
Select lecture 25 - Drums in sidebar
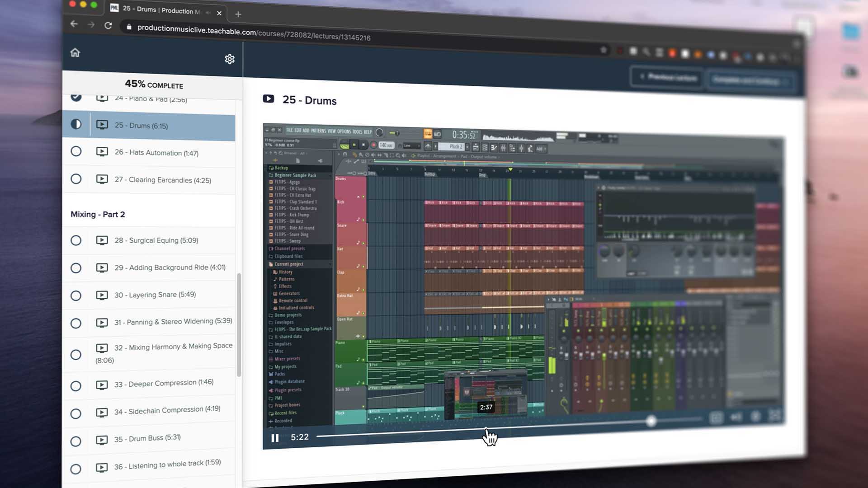pyautogui.click(x=141, y=126)
